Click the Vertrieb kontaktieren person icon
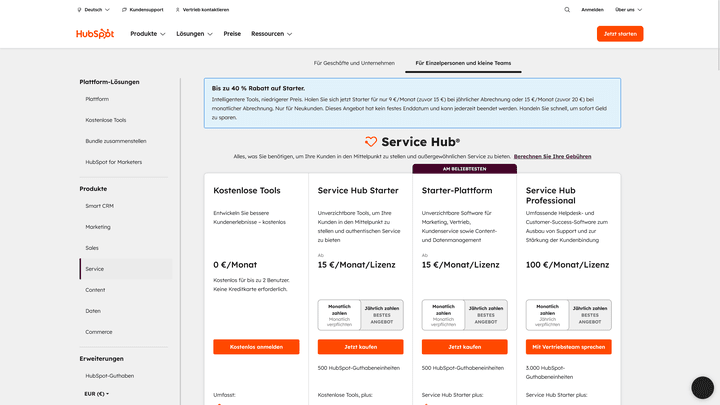 click(178, 10)
